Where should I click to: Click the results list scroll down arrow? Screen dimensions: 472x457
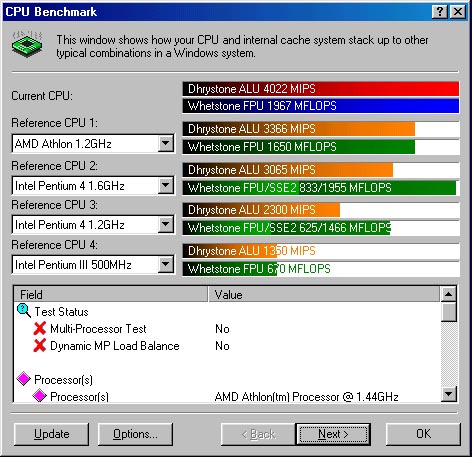click(449, 395)
